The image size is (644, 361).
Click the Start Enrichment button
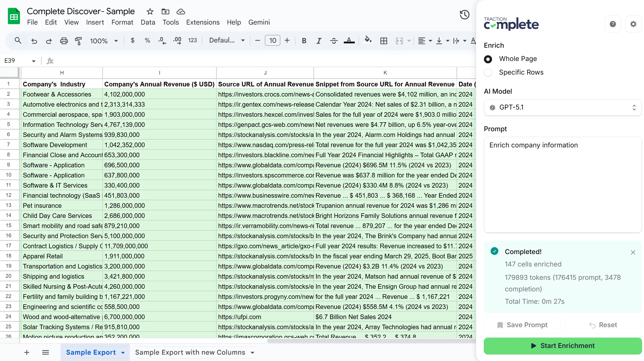[562, 346]
